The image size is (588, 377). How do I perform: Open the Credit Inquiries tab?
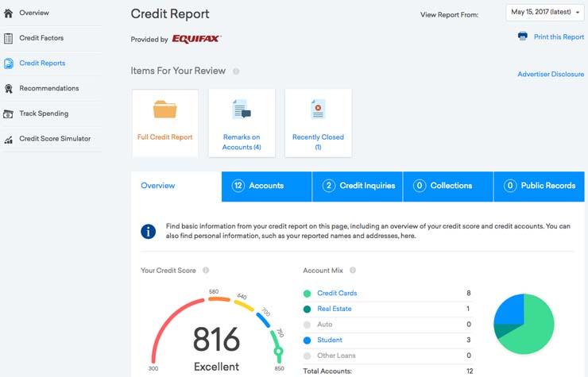tap(358, 187)
